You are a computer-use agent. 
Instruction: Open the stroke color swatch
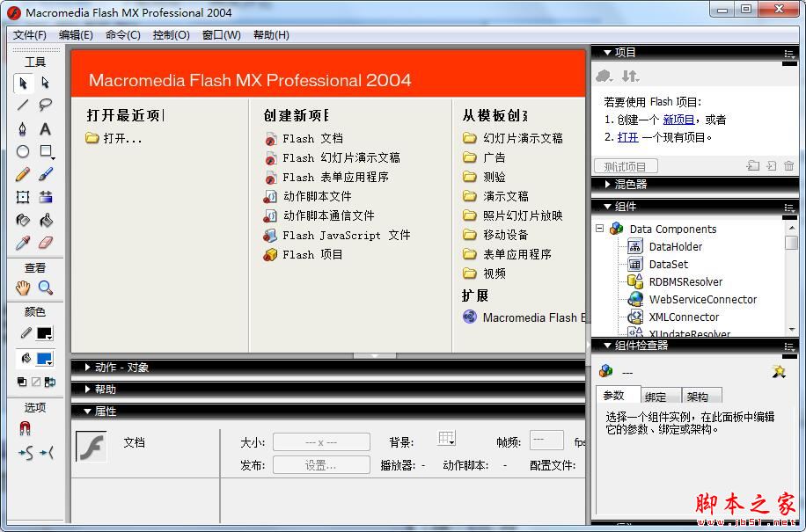(44, 333)
